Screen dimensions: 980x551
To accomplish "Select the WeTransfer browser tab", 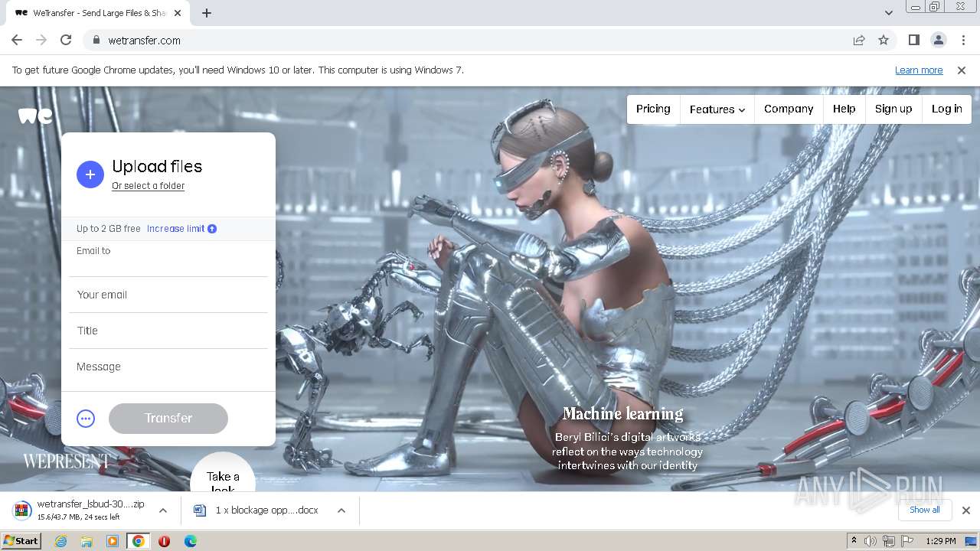I will click(x=98, y=13).
